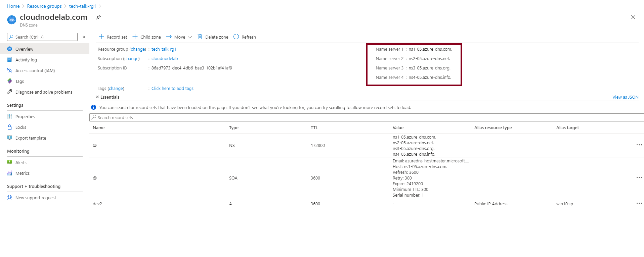Open the NS record type row
Image resolution: width=644 pixels, height=257 pixels.
tap(232, 145)
